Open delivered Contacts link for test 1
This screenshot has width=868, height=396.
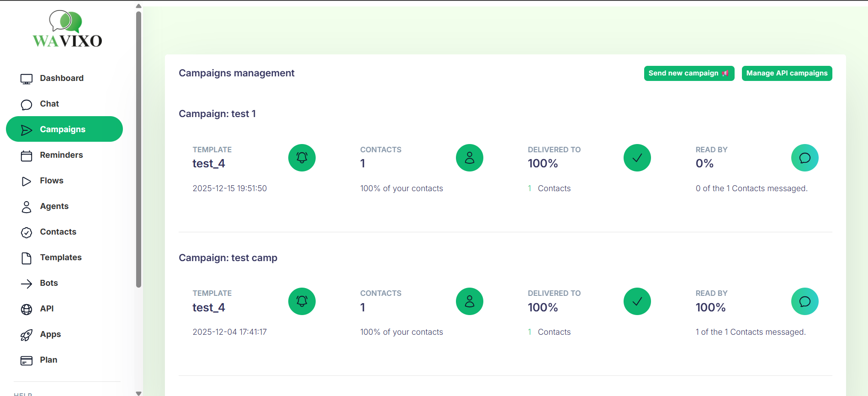554,188
